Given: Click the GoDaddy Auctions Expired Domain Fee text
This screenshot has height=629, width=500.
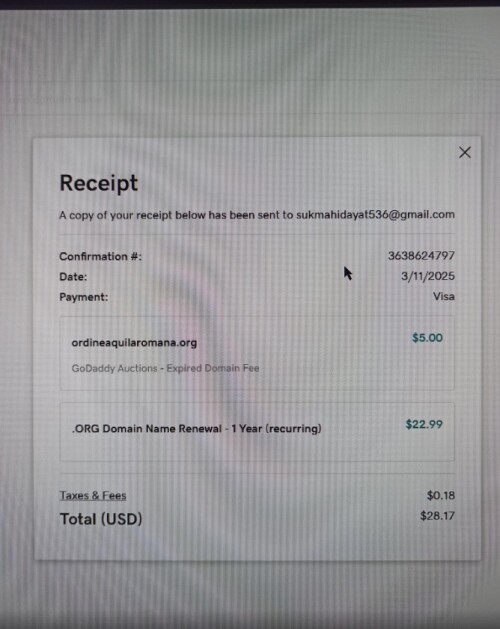Looking at the screenshot, I should 165,368.
